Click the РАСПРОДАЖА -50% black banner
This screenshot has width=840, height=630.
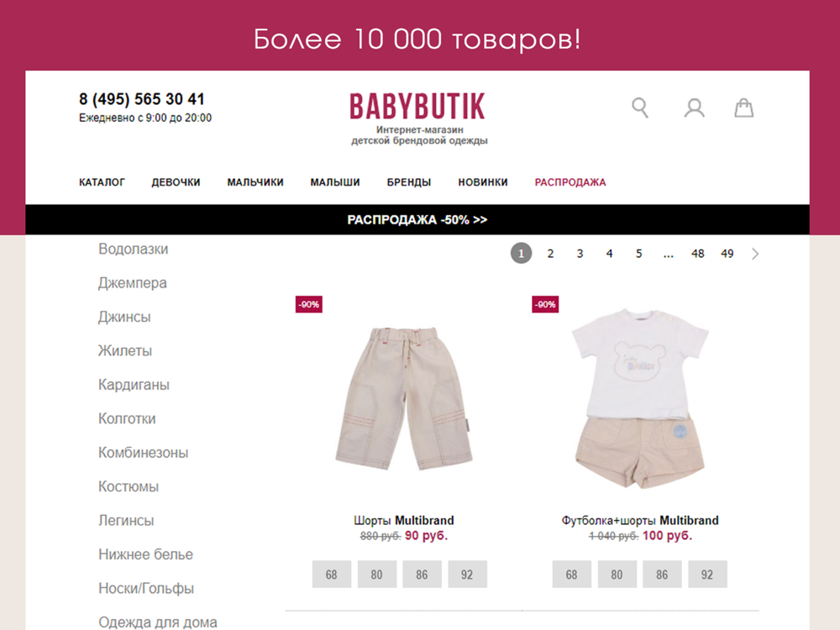point(417,219)
